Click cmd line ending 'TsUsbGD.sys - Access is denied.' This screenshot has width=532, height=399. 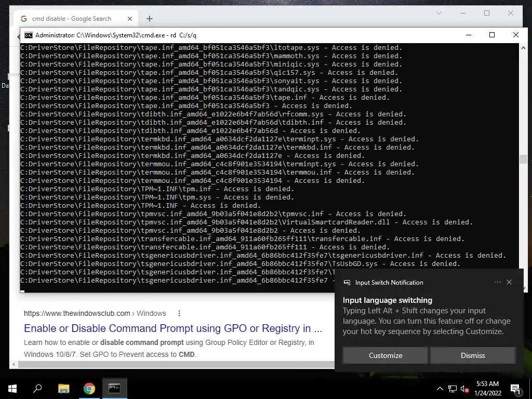pos(240,263)
